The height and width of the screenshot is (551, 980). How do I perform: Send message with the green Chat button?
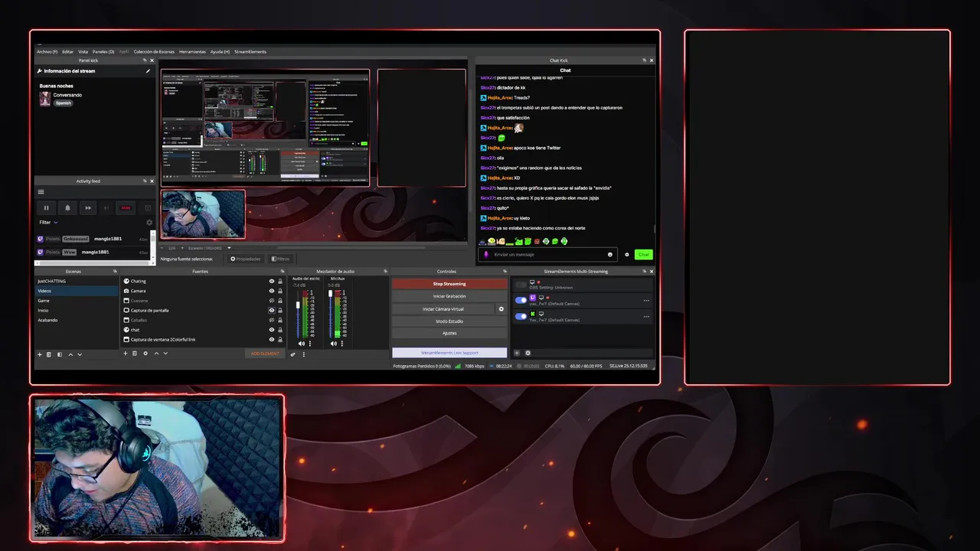[644, 254]
